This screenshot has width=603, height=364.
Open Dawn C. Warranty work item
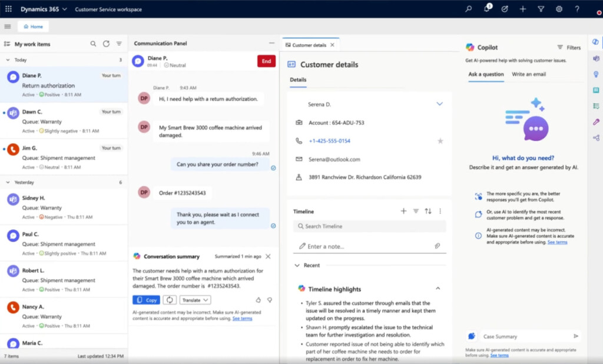(x=64, y=121)
